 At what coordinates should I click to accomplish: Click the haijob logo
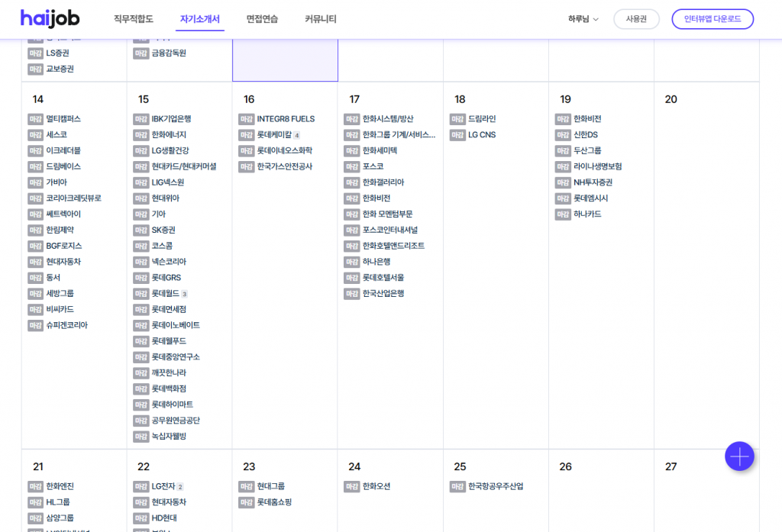[50, 19]
